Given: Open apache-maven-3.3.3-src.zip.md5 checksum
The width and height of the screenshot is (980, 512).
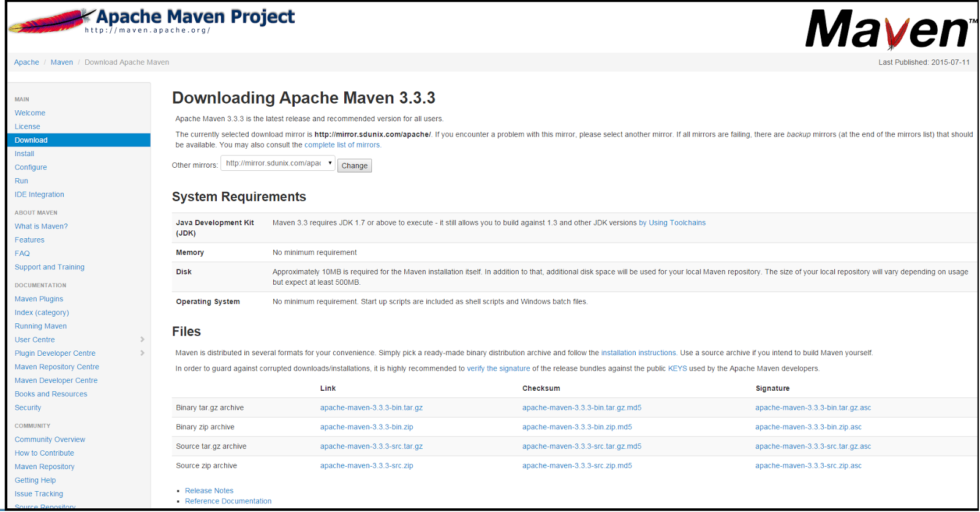Looking at the screenshot, I should [577, 465].
